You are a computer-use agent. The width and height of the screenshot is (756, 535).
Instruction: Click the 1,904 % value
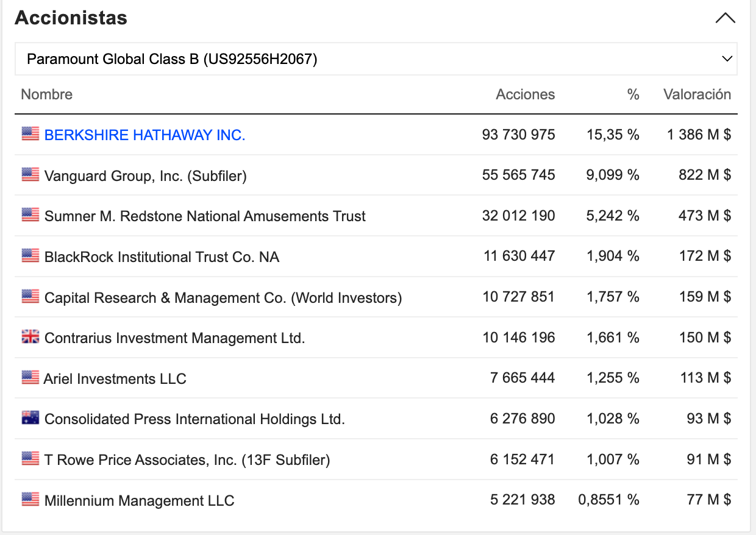[613, 256]
